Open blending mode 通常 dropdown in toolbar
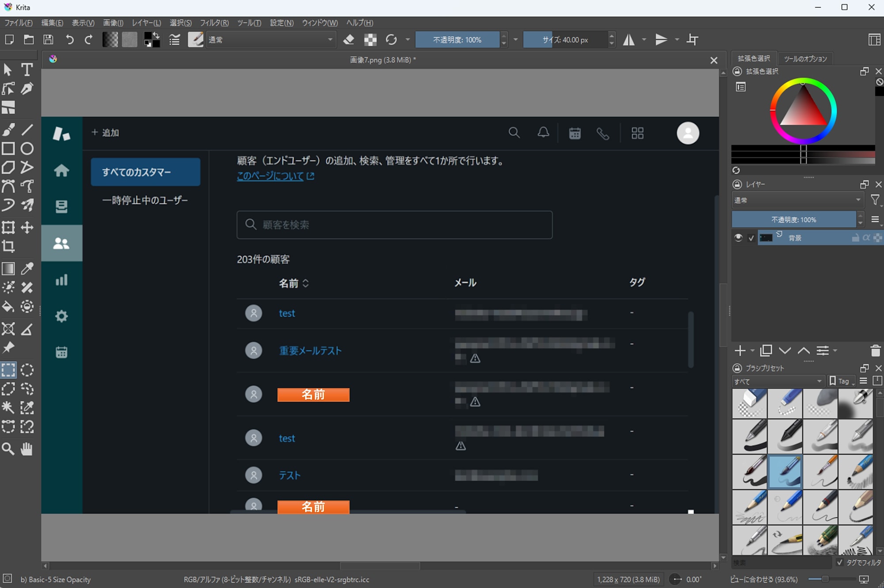Screen dimensions: 884x588 click(271, 40)
